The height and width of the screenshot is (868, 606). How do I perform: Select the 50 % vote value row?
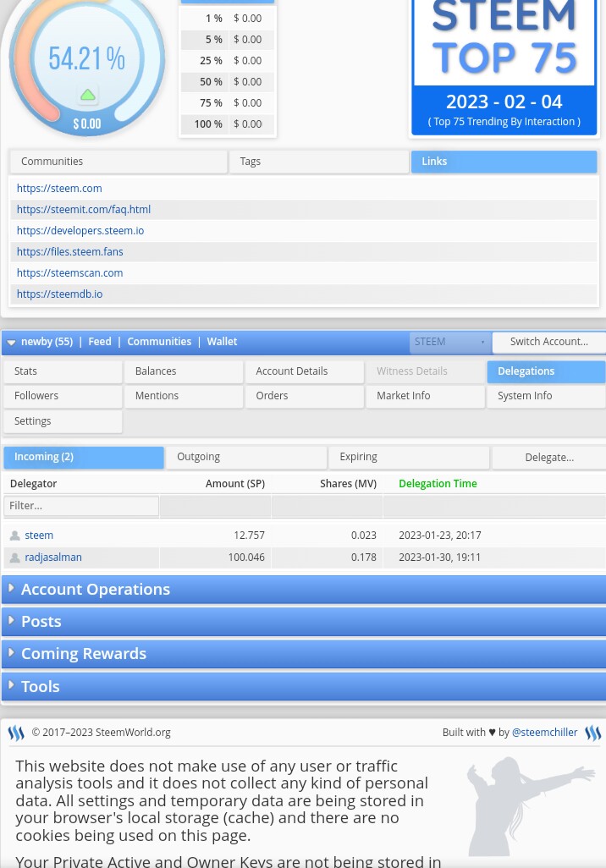pyautogui.click(x=228, y=82)
